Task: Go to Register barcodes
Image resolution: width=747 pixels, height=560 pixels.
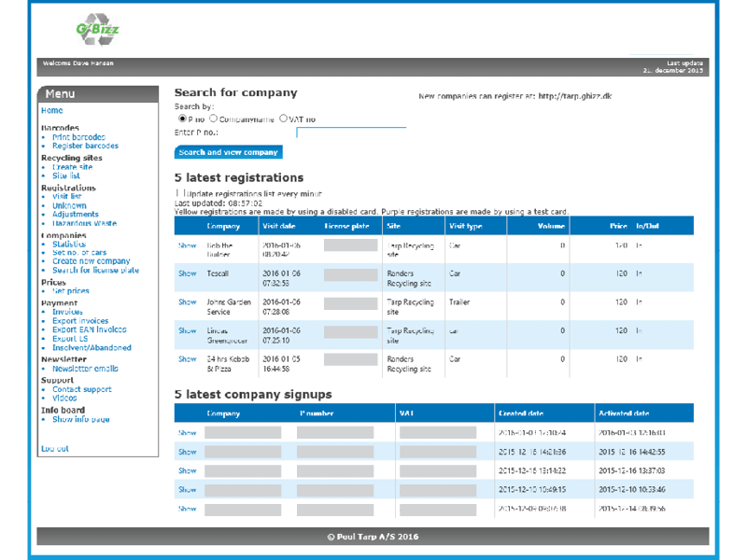Action: (x=85, y=147)
